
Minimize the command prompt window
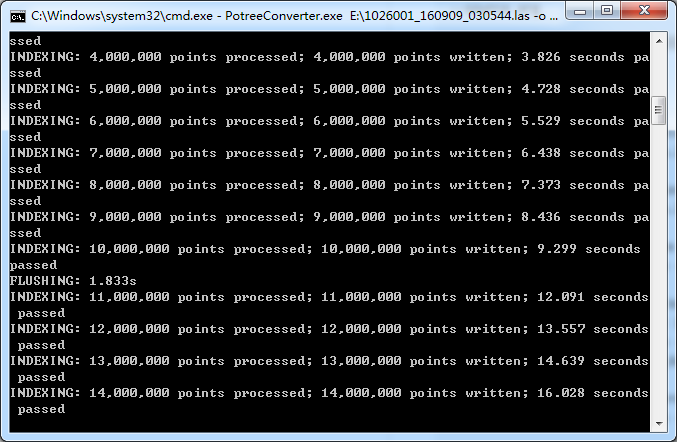coord(579,11)
